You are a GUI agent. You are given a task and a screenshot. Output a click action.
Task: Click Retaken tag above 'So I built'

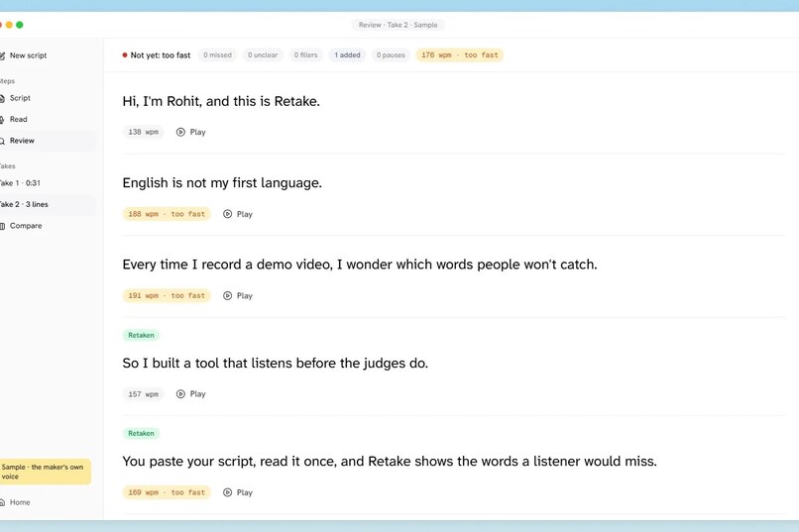[141, 335]
